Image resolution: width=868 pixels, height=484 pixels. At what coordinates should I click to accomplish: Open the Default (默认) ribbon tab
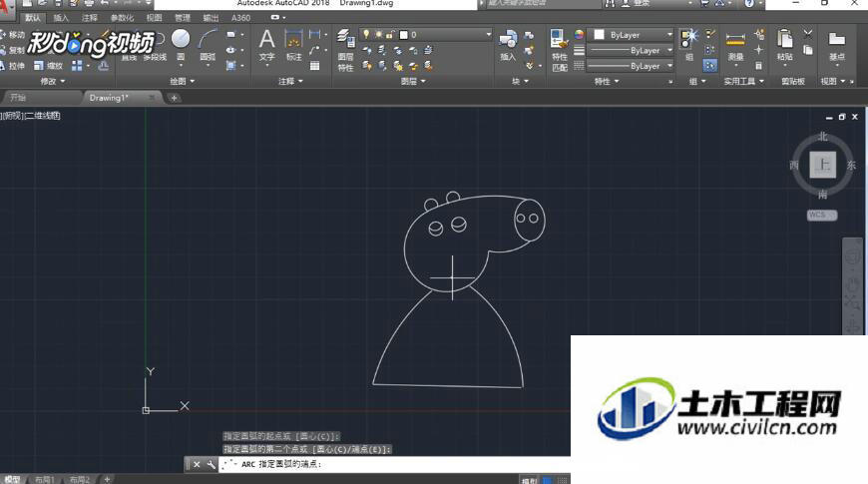tap(33, 18)
